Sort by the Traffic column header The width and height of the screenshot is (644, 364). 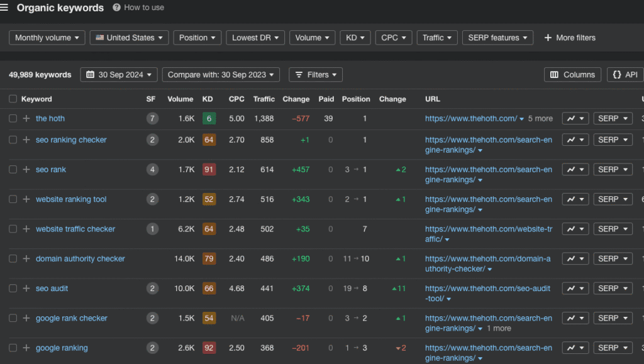[x=264, y=99]
